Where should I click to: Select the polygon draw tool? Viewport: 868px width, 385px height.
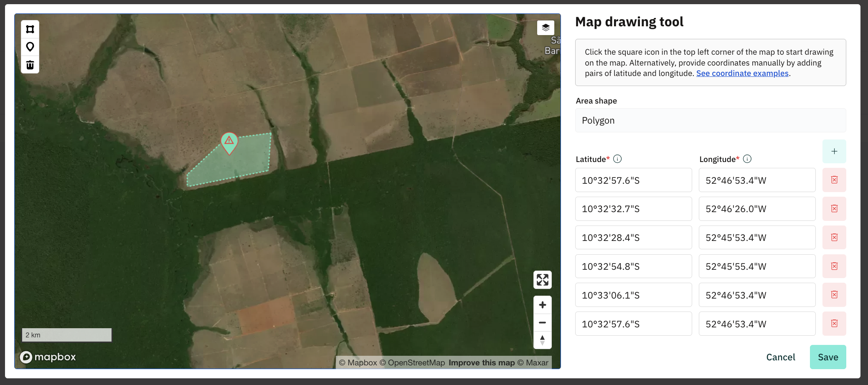pos(30,29)
